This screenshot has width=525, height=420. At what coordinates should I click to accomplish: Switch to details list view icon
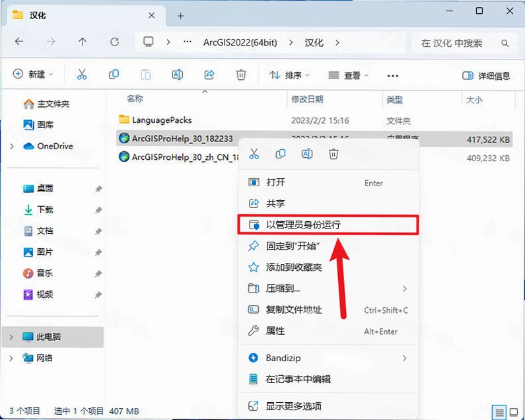click(499, 411)
